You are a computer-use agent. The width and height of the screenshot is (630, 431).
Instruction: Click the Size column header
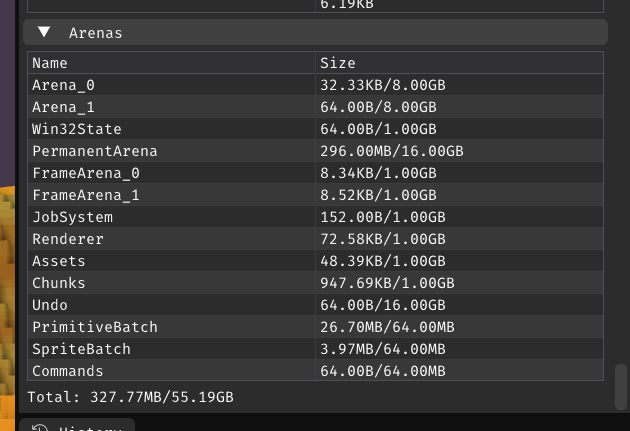338,63
